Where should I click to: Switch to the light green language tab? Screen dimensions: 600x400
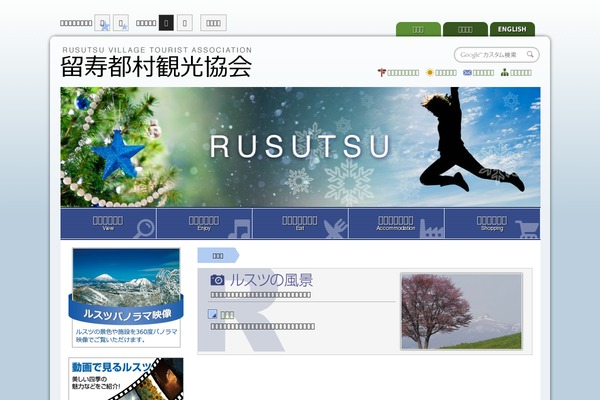[x=418, y=29]
